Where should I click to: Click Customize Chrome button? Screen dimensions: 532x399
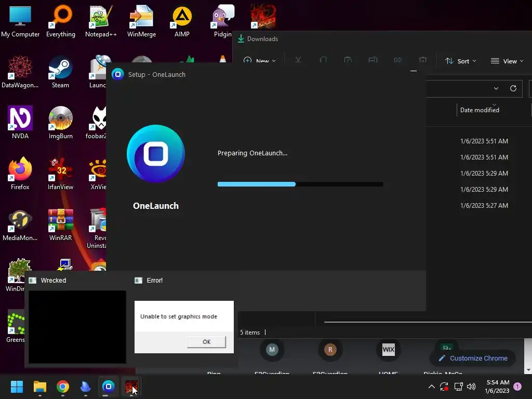click(473, 358)
